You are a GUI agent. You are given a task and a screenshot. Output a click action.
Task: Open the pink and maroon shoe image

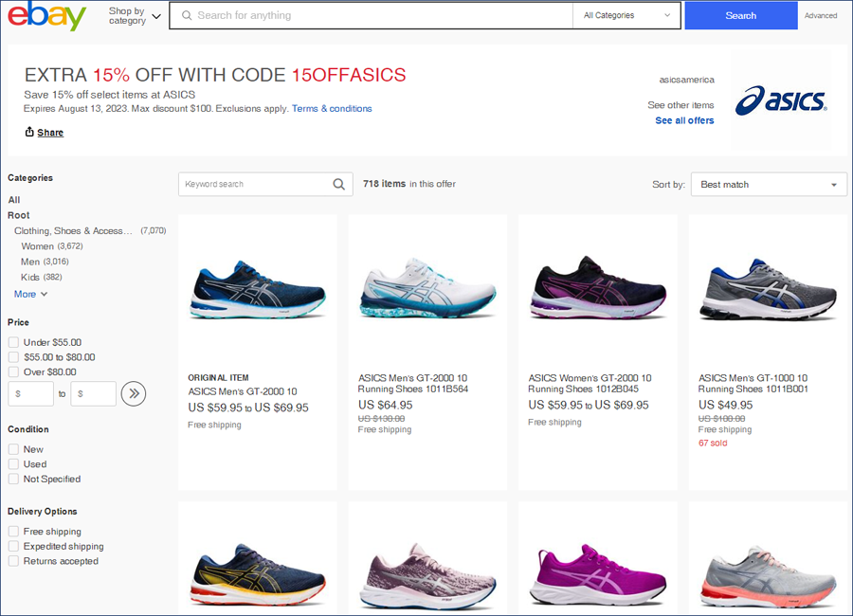tap(428, 576)
